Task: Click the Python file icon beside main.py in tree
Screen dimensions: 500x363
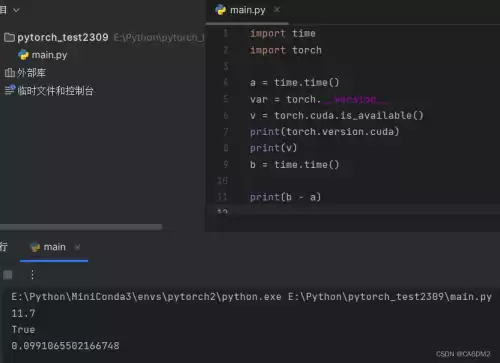Action: pos(23,55)
